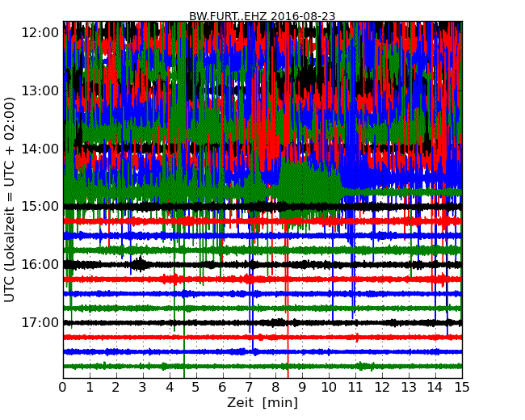This screenshot has height=420, width=525.
Task: Click the 13:00 y-axis label
Action: (x=40, y=90)
